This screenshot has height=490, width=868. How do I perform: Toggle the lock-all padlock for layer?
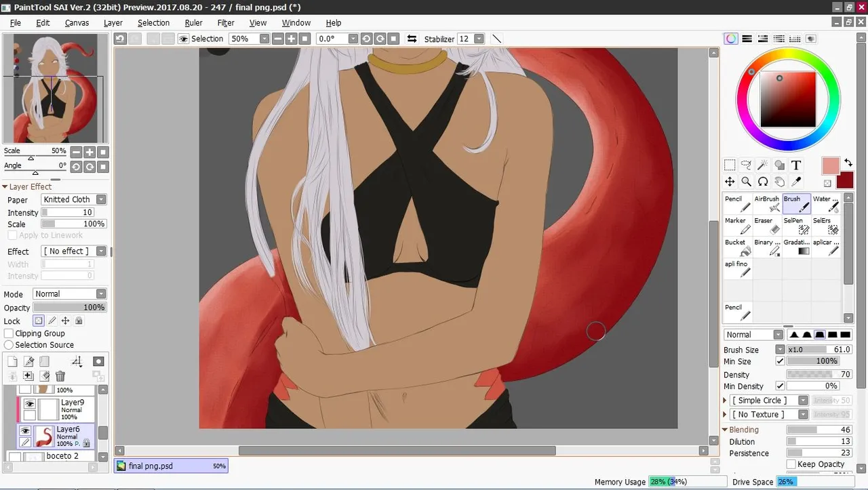point(79,321)
